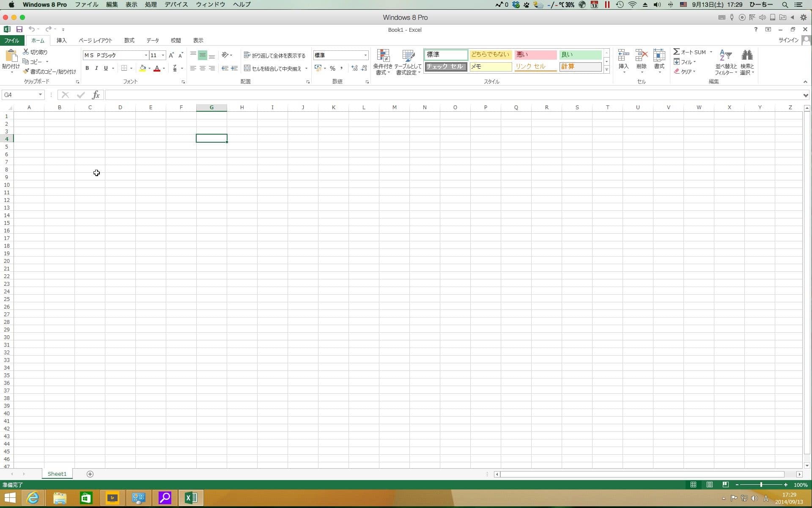Toggle wrap text for the cell
This screenshot has width=812, height=508.
[274, 55]
